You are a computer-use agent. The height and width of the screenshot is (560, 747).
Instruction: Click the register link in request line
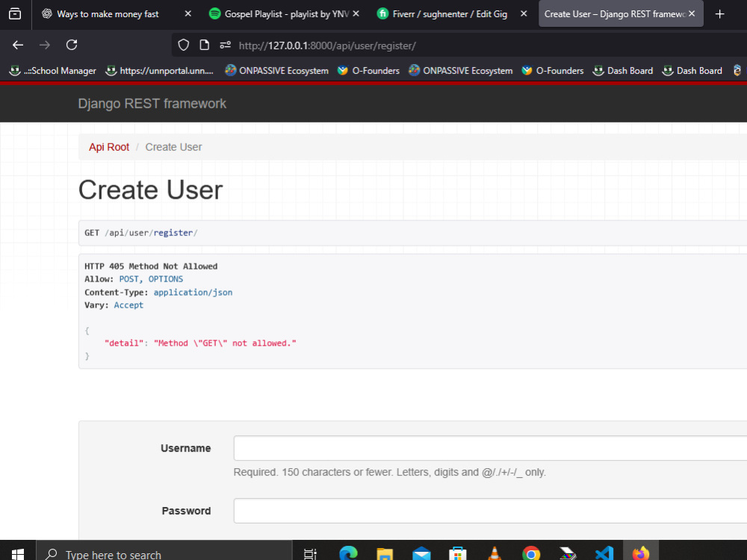click(x=173, y=233)
